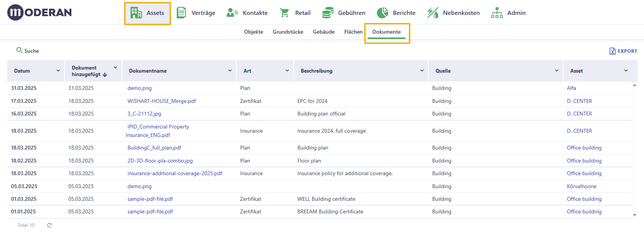Click the Excel export icon
The image size is (644, 239).
[612, 51]
